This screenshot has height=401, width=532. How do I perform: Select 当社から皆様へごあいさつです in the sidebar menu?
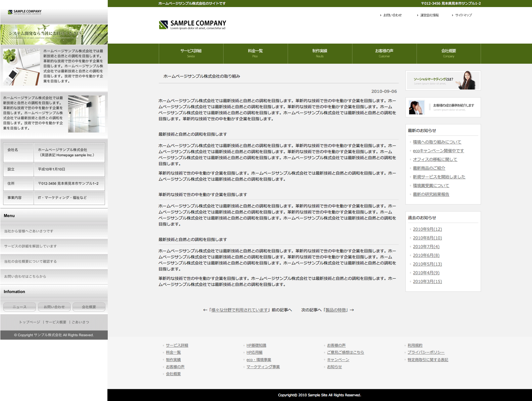pos(29,231)
